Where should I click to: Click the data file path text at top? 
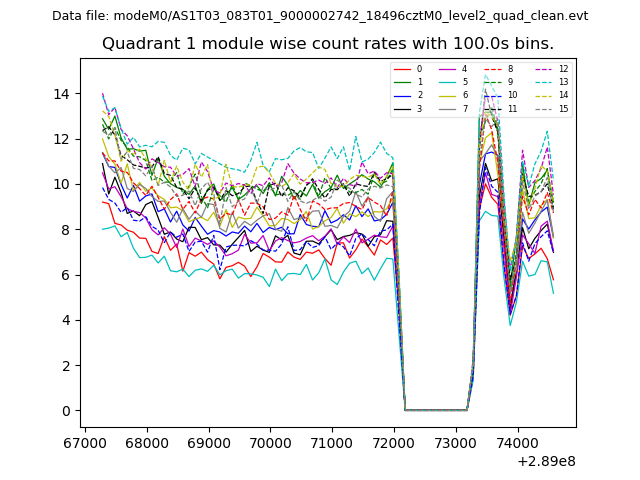click(320, 16)
